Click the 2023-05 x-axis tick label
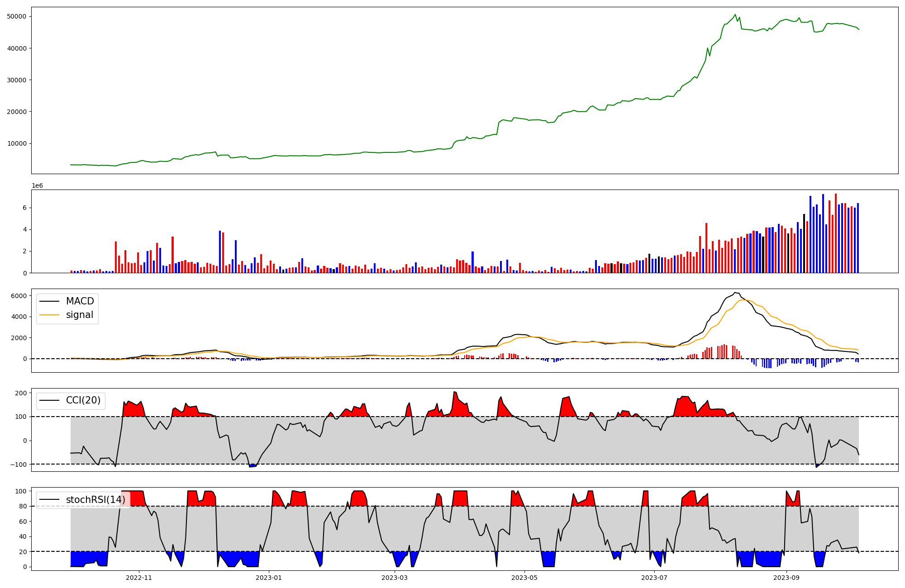 [x=525, y=578]
